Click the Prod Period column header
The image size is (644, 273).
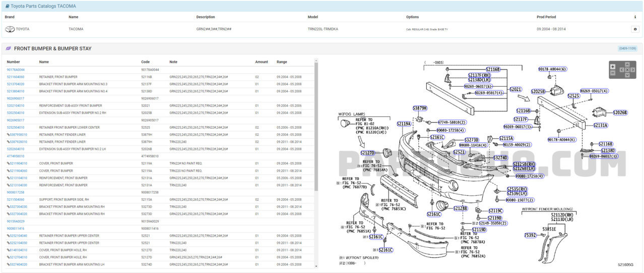[x=547, y=17]
